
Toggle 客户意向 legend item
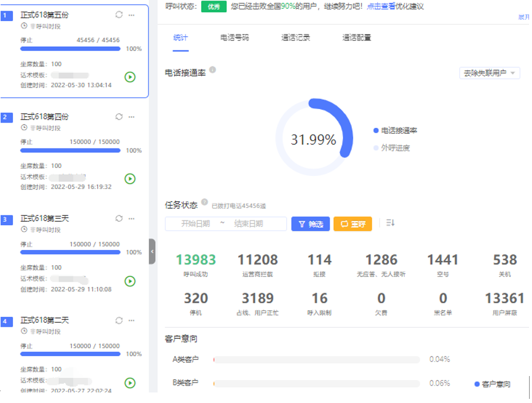point(492,384)
